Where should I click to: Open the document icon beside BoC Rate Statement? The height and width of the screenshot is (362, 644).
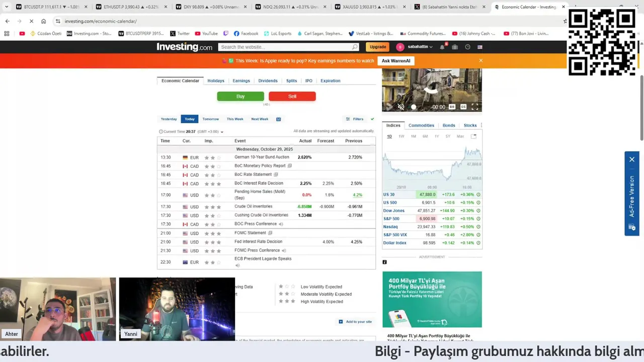pyautogui.click(x=276, y=174)
